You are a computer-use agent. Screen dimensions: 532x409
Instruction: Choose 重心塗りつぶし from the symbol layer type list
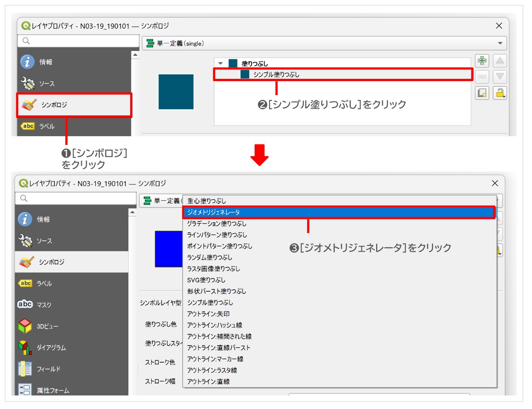click(340, 201)
